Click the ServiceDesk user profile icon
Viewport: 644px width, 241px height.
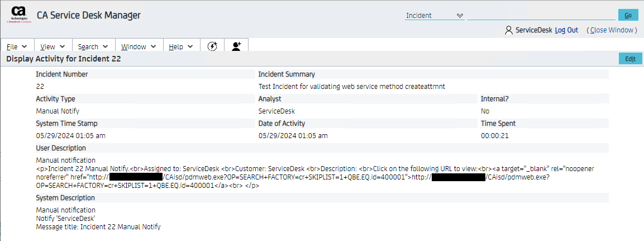(508, 30)
